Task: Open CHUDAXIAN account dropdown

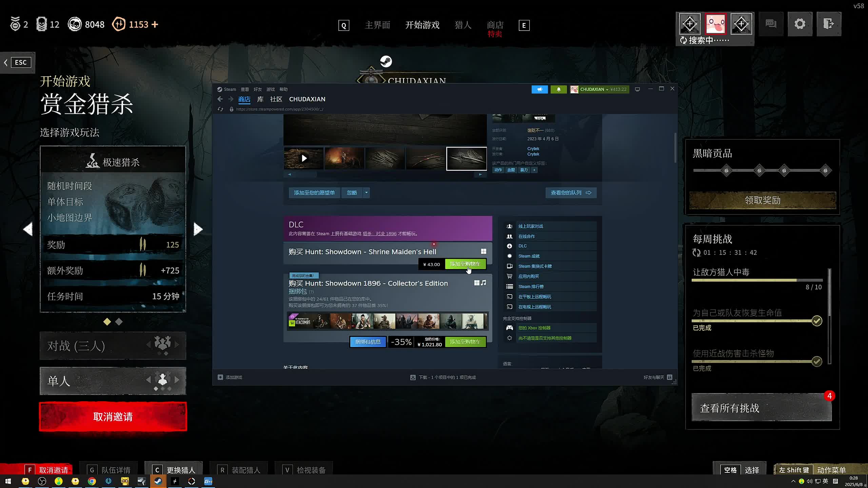Action: (x=599, y=89)
